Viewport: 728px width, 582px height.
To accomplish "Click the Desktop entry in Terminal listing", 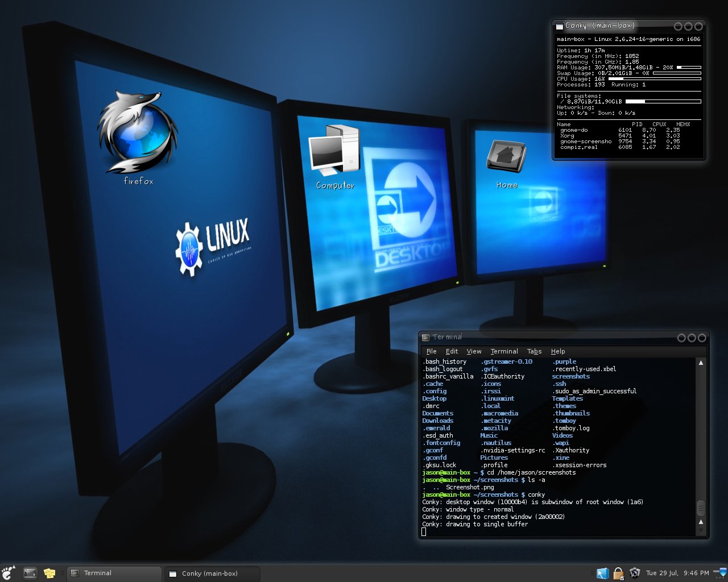I will [434, 398].
